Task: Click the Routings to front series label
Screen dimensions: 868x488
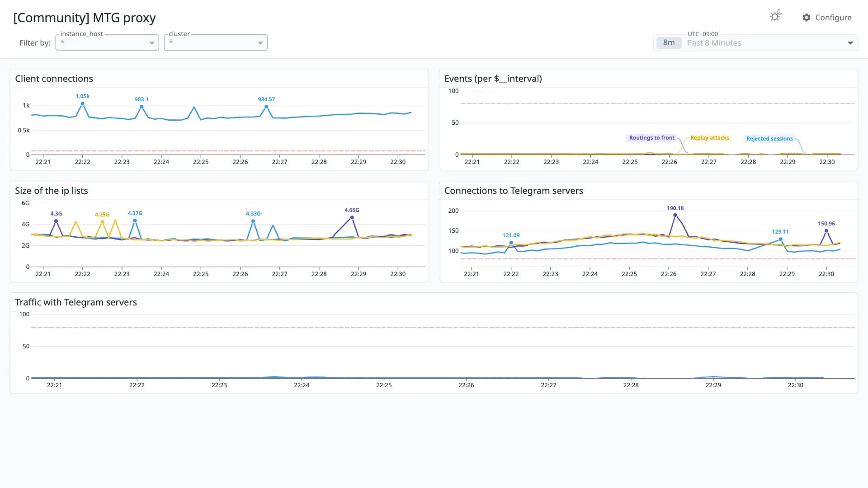Action: (651, 138)
